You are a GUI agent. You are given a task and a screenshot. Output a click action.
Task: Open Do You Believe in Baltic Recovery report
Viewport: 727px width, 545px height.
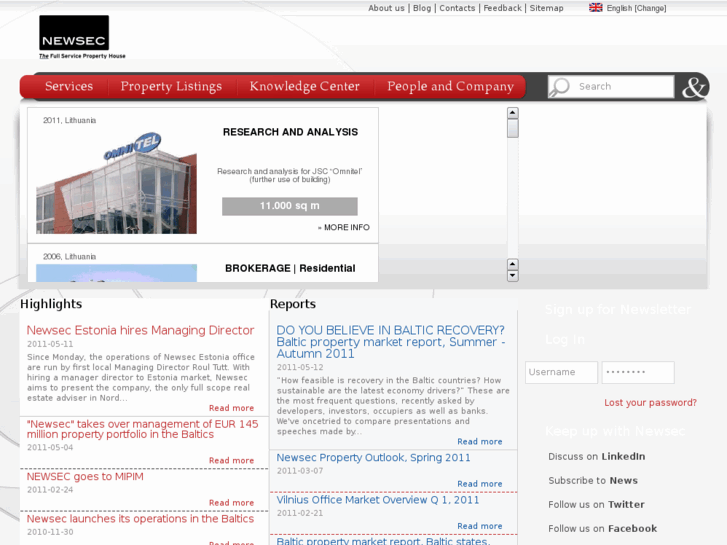(x=390, y=342)
